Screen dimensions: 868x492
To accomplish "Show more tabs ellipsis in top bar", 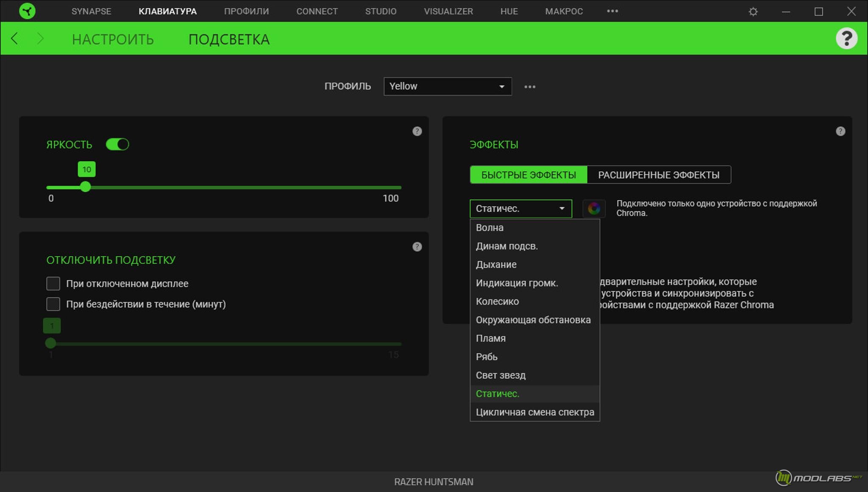I will [x=612, y=11].
